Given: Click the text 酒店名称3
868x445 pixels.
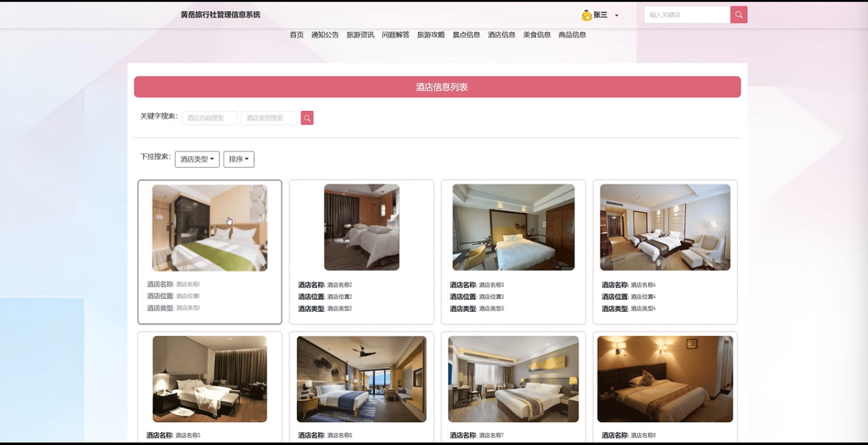Looking at the screenshot, I should click(492, 285).
